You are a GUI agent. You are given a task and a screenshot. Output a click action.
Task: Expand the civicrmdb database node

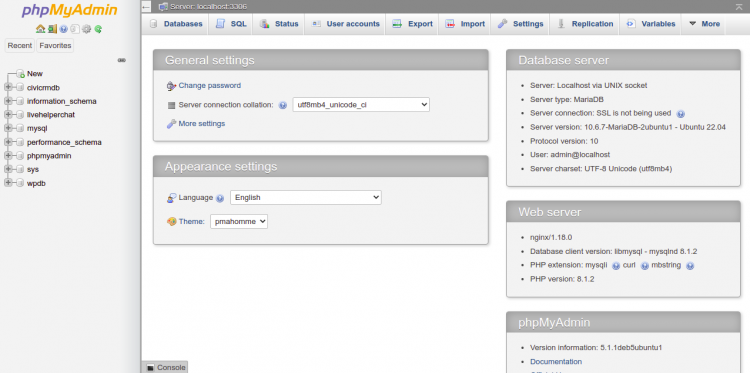[8, 88]
